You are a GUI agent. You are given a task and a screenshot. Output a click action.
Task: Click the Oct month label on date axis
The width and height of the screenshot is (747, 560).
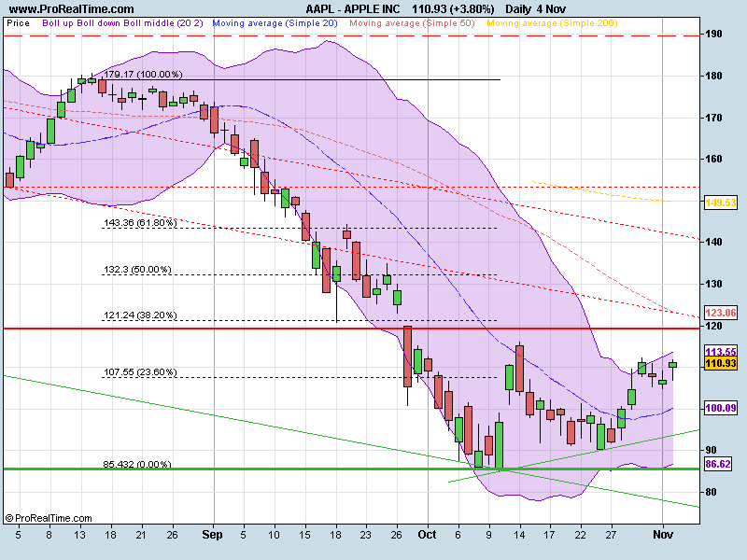[428, 535]
